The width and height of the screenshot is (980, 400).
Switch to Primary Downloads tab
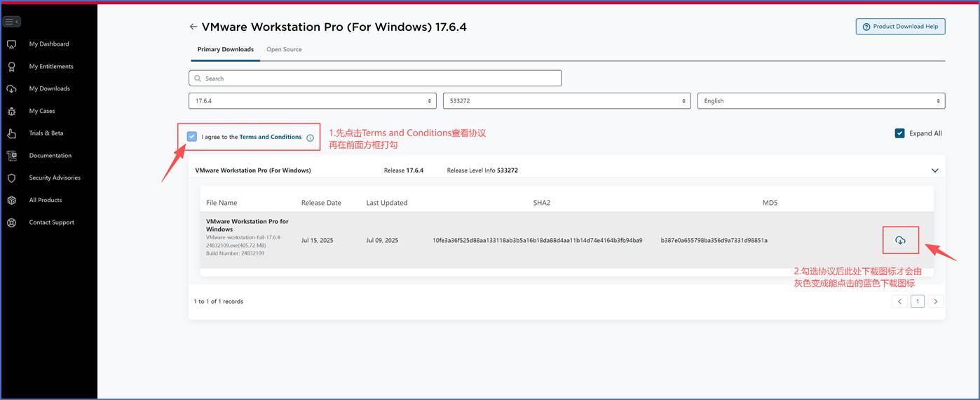[225, 50]
